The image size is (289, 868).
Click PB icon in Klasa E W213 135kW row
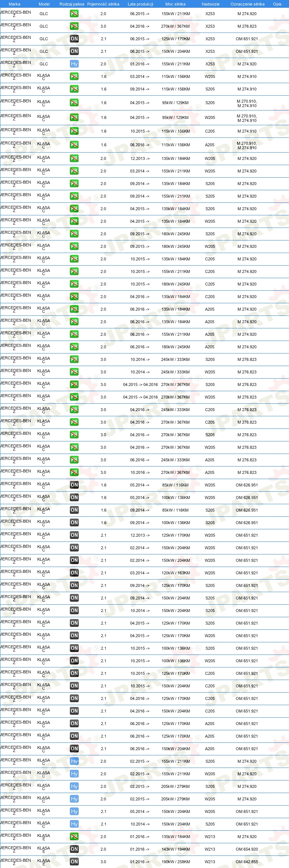74,837
